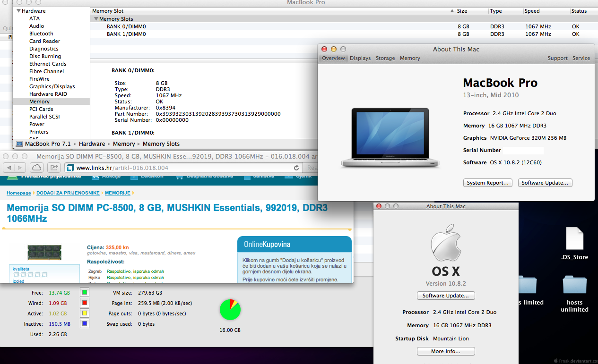Viewport: 598px width, 364px height.
Task: Click the yellow Active memory color swatch
Action: click(x=85, y=313)
